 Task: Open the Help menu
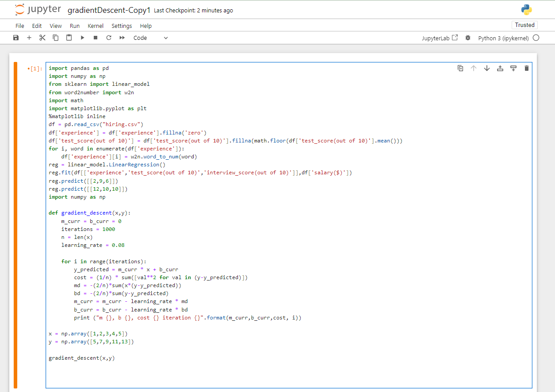145,26
